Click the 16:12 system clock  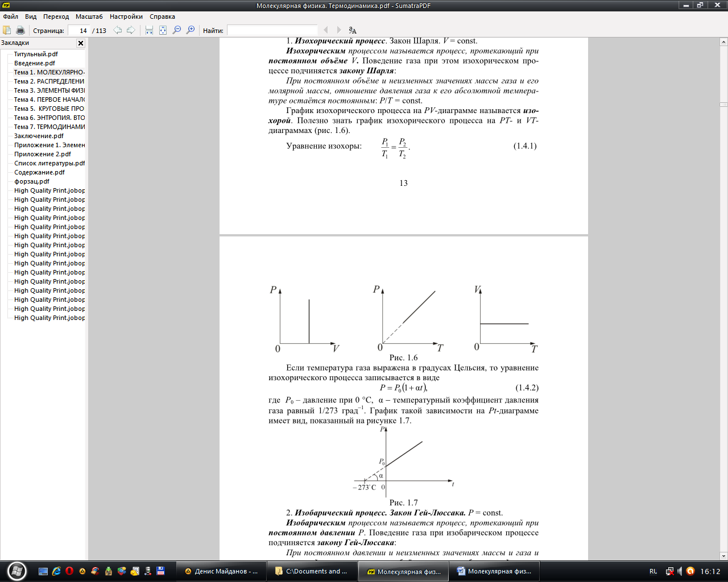710,572
